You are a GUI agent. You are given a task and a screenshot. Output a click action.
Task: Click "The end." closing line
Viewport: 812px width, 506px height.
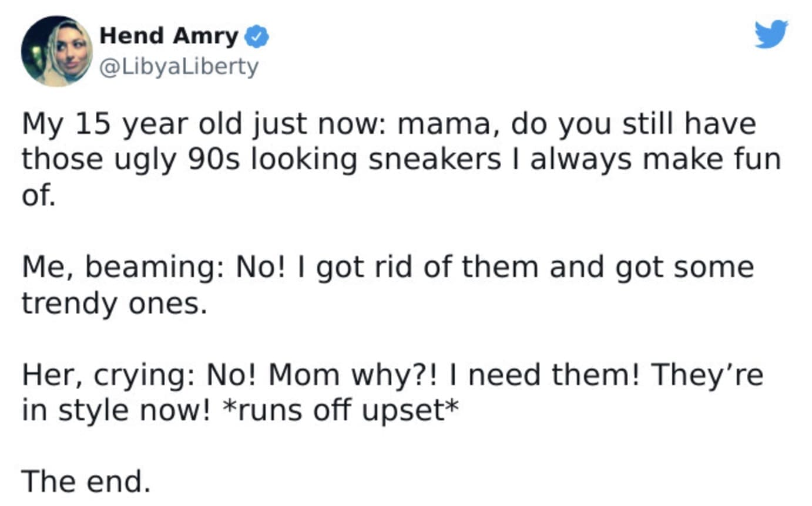pos(86,481)
